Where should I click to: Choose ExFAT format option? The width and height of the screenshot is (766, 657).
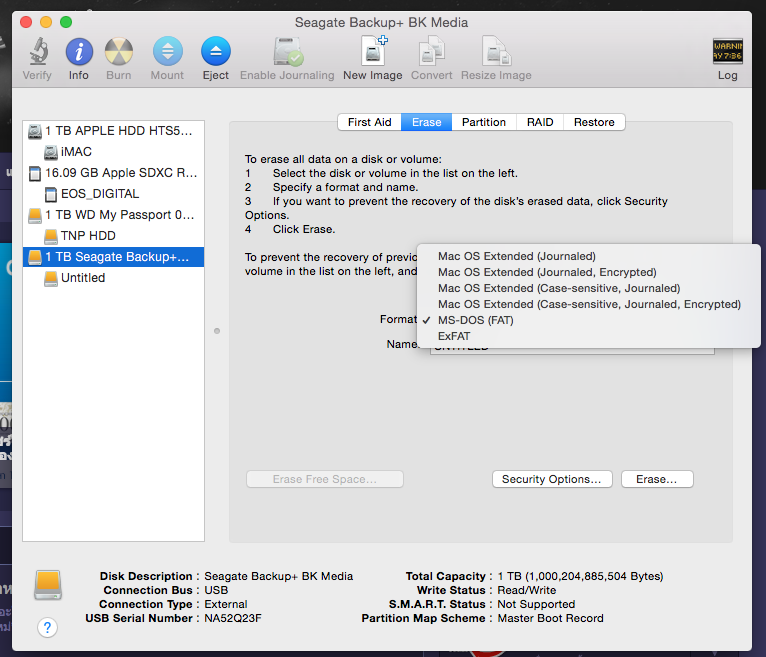click(x=589, y=337)
